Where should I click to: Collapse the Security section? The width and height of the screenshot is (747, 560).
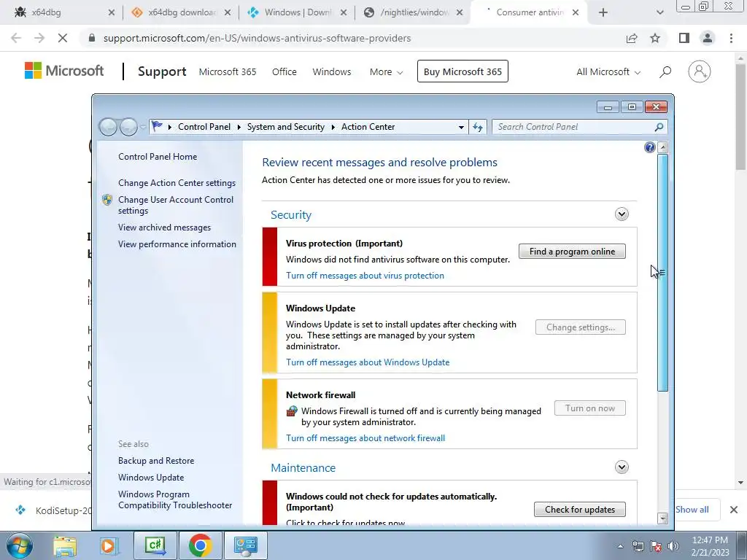coord(622,214)
